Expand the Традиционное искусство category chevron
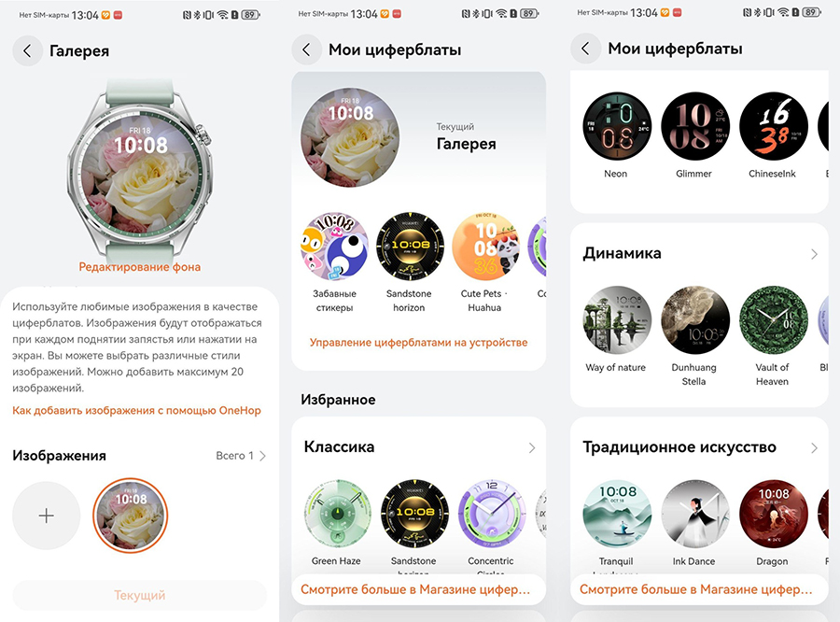 point(814,447)
